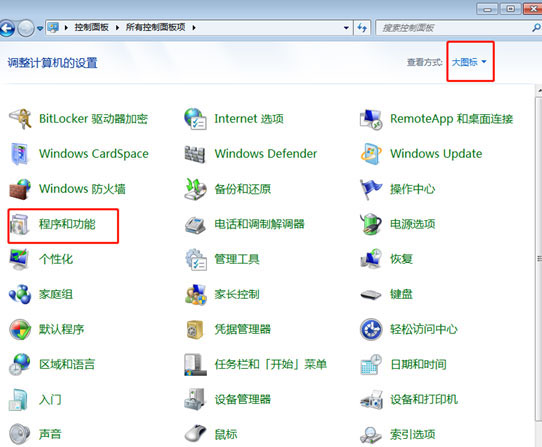Click the 家长控制 text label
The image size is (542, 447).
pos(237,295)
